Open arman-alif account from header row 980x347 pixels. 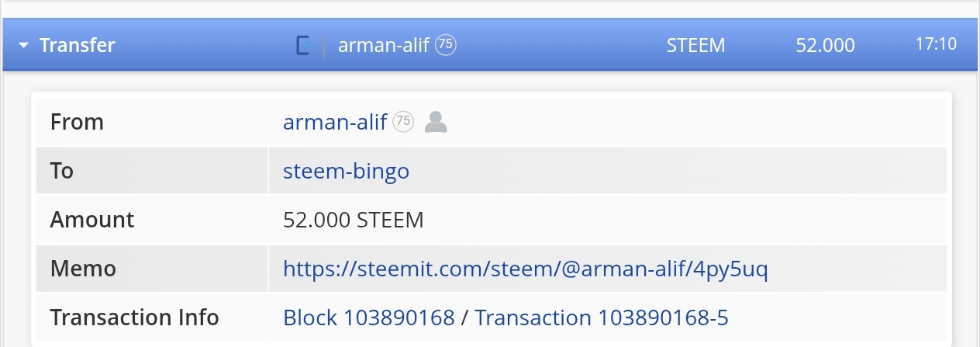[384, 45]
